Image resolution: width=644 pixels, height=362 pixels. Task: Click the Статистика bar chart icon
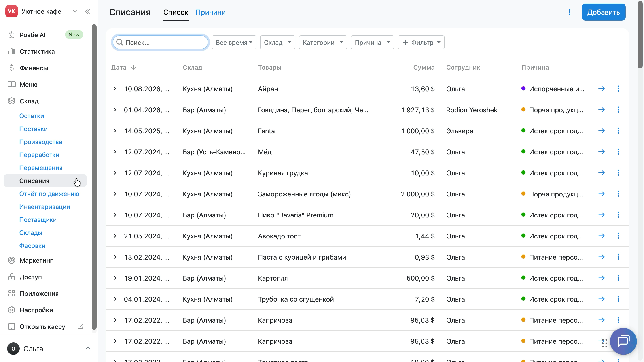coord(11,51)
